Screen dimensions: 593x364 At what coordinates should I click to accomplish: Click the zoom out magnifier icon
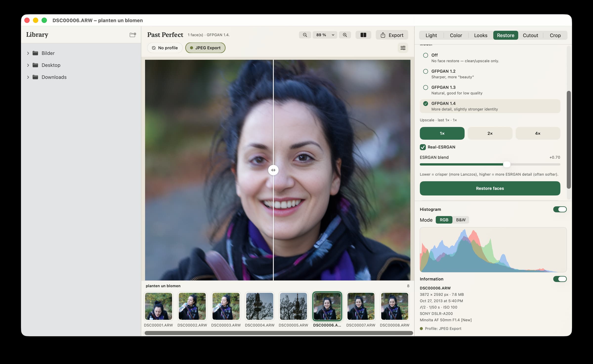pos(305,35)
